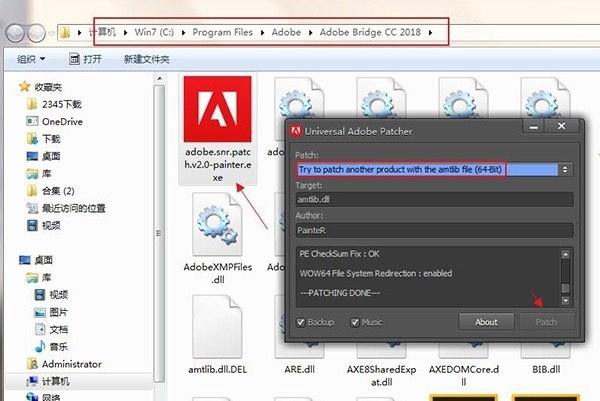The width and height of the screenshot is (600, 401).
Task: Open 库 in the desktop tree
Action: [39, 277]
